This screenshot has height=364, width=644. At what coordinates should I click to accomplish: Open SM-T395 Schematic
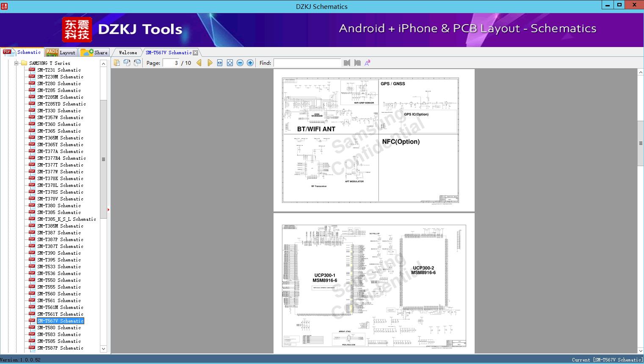coord(59,260)
